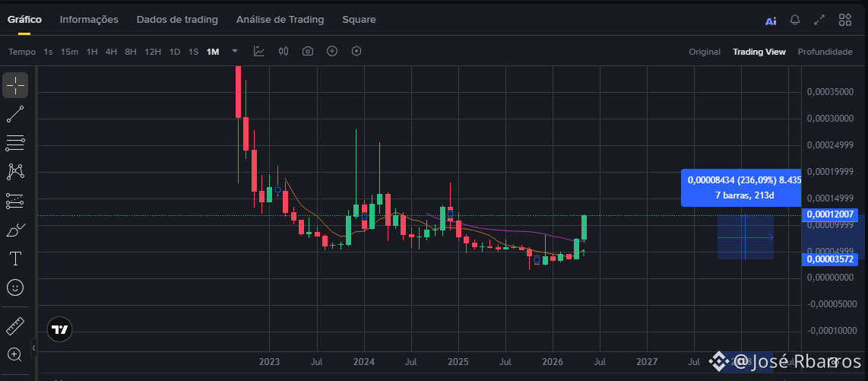The width and height of the screenshot is (868, 381).
Task: Set interval to 4H
Action: tap(111, 52)
